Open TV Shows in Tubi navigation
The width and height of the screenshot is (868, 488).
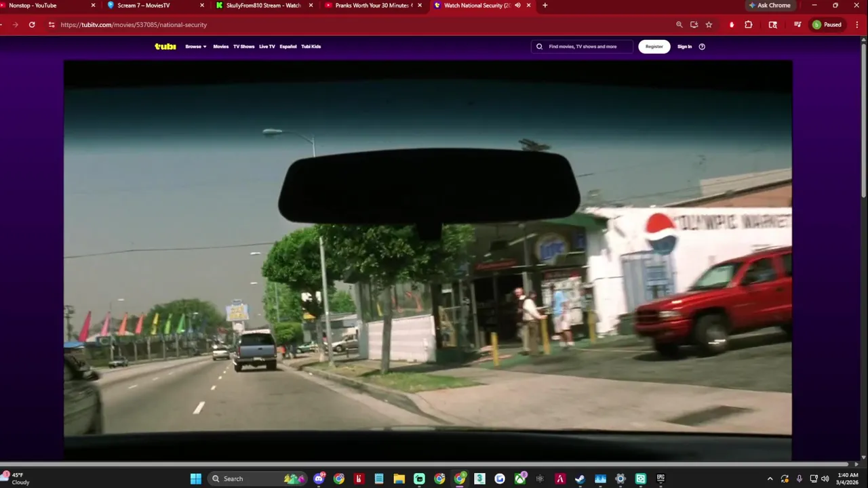(244, 47)
